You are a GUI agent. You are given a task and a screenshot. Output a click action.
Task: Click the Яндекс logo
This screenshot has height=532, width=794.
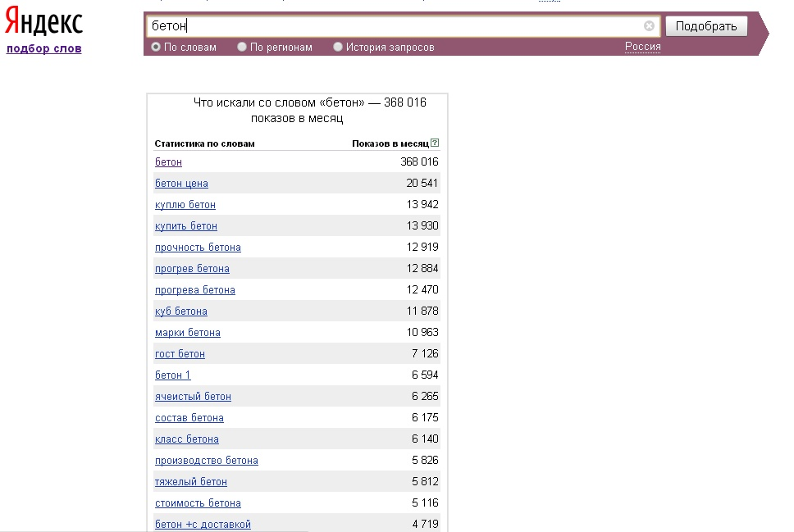pyautogui.click(x=43, y=21)
